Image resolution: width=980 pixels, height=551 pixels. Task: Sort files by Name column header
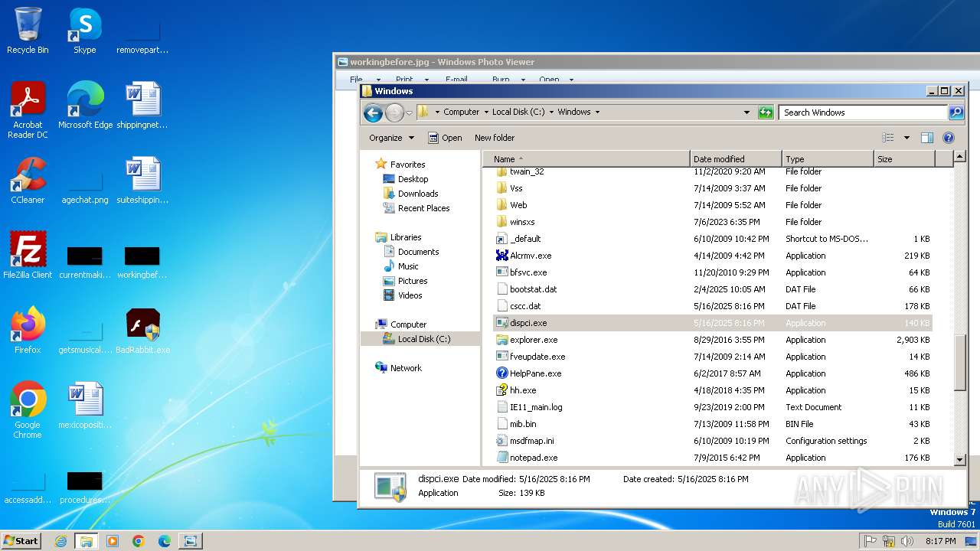coord(586,159)
